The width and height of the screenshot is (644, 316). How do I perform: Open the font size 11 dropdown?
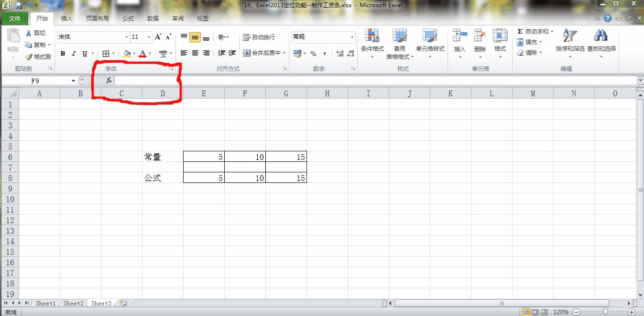click(149, 37)
